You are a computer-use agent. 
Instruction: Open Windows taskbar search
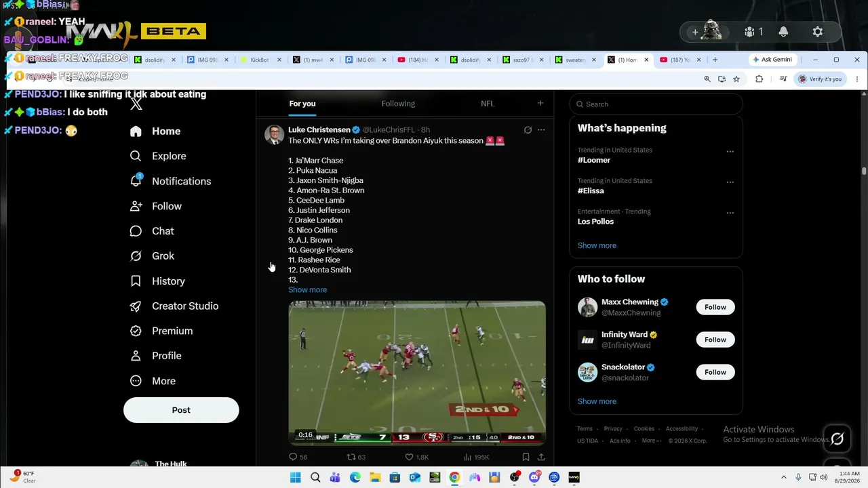click(x=315, y=477)
